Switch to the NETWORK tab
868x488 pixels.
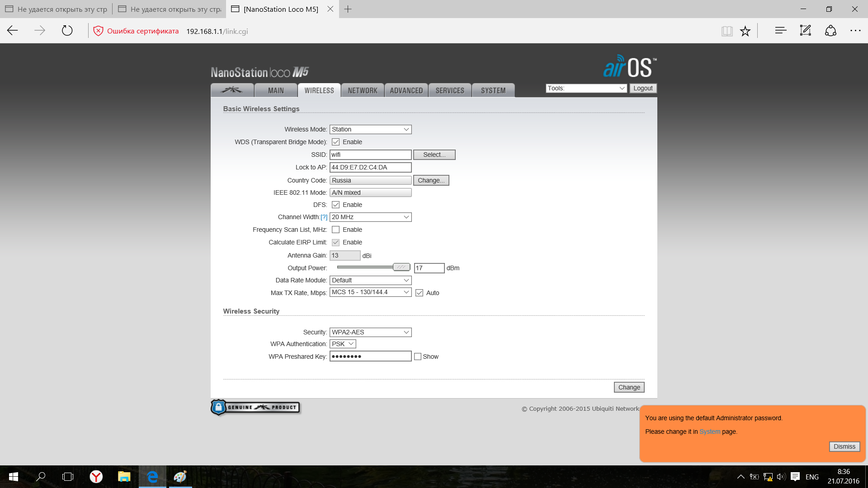(x=362, y=90)
